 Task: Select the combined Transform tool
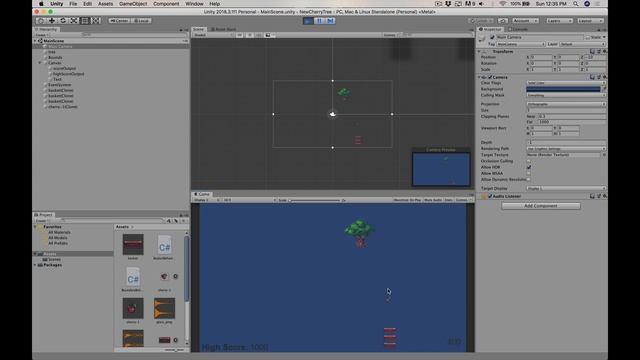pyautogui.click(x=96, y=20)
